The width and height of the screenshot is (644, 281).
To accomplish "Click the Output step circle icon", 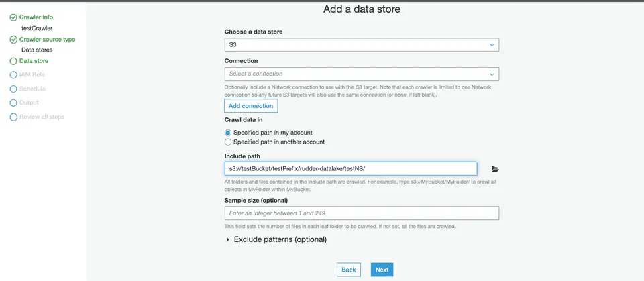I will 13,103.
